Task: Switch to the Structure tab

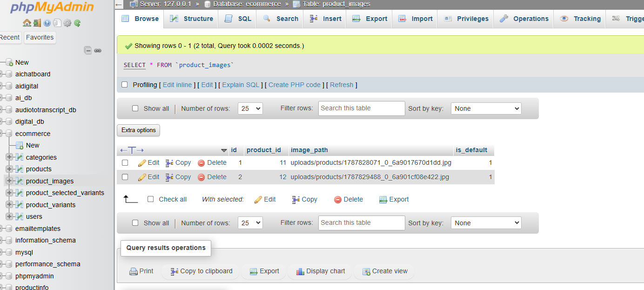Action: coord(192,19)
